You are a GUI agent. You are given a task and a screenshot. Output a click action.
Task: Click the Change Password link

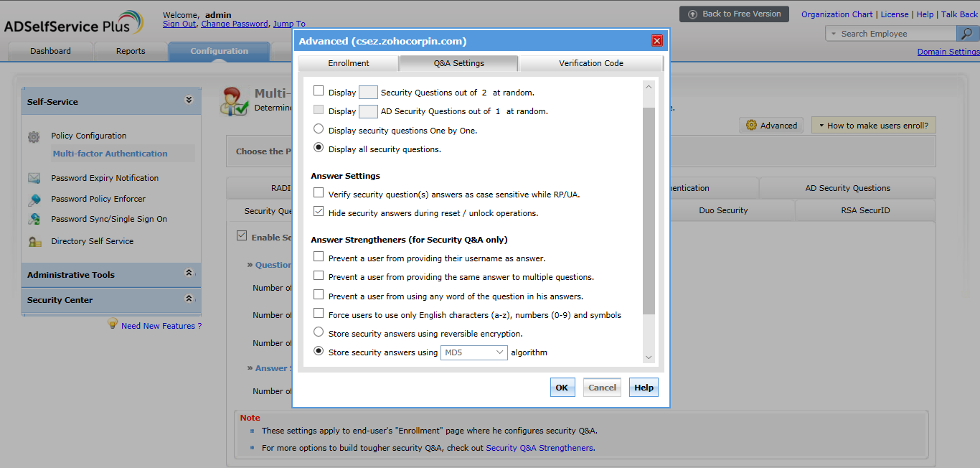235,24
